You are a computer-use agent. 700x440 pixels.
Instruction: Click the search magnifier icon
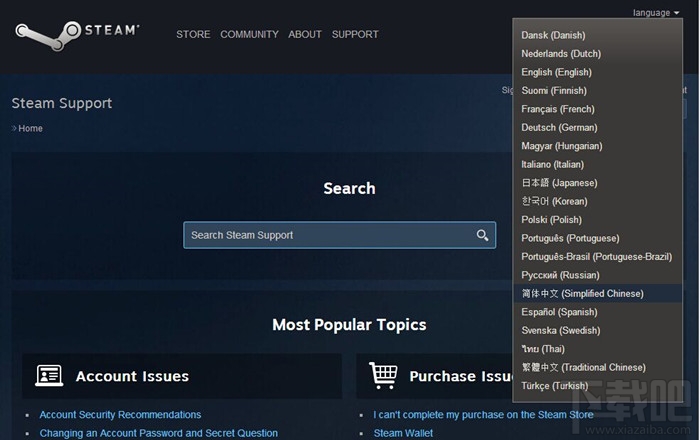[482, 235]
